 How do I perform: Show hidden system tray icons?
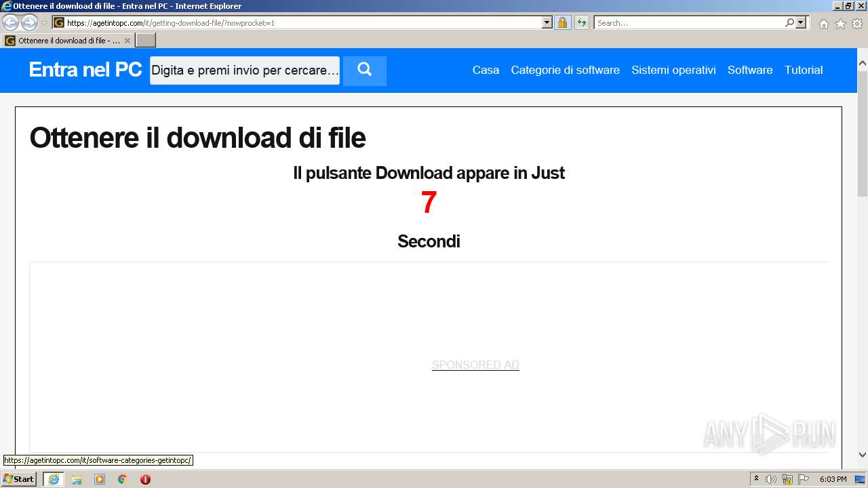pyautogui.click(x=757, y=479)
